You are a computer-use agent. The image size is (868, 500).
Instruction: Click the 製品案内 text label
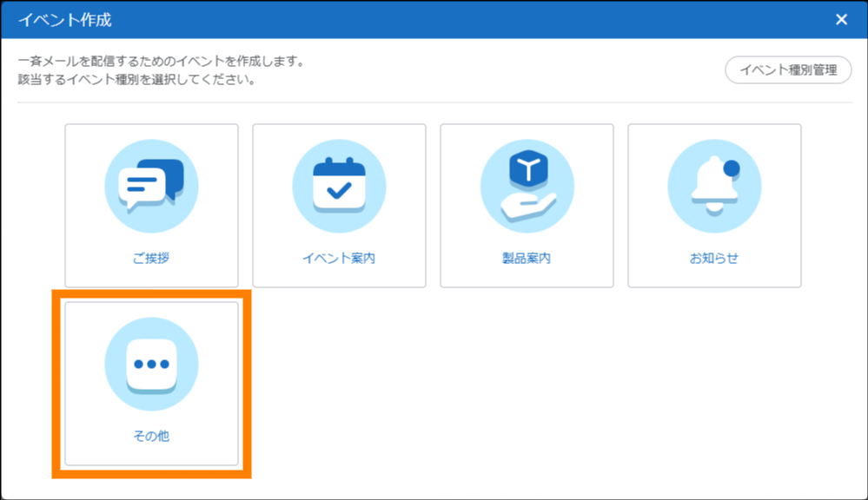click(527, 259)
